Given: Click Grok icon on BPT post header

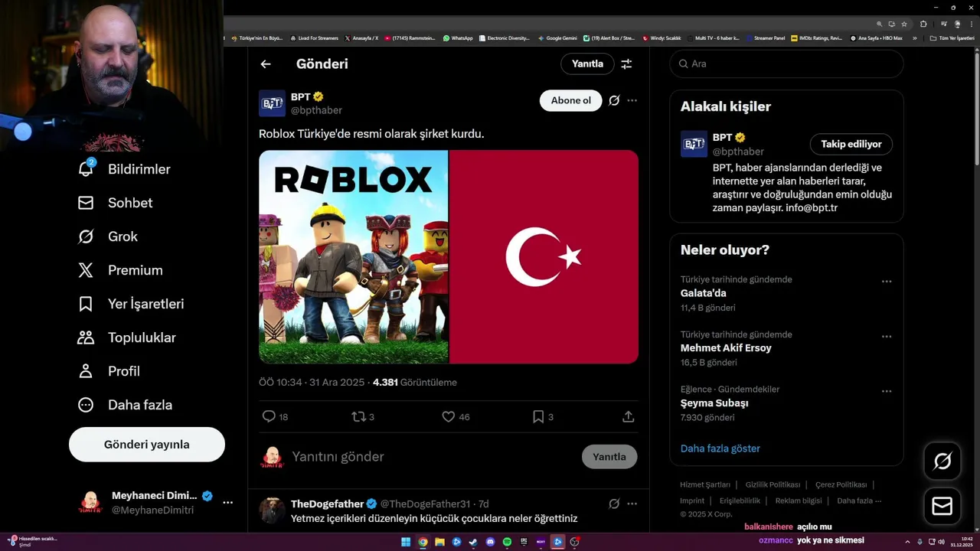Looking at the screenshot, I should [x=614, y=100].
